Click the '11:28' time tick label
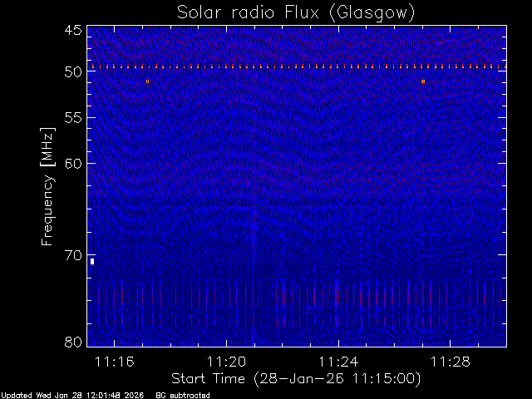Image resolution: width=532 pixels, height=399 pixels. click(x=451, y=362)
